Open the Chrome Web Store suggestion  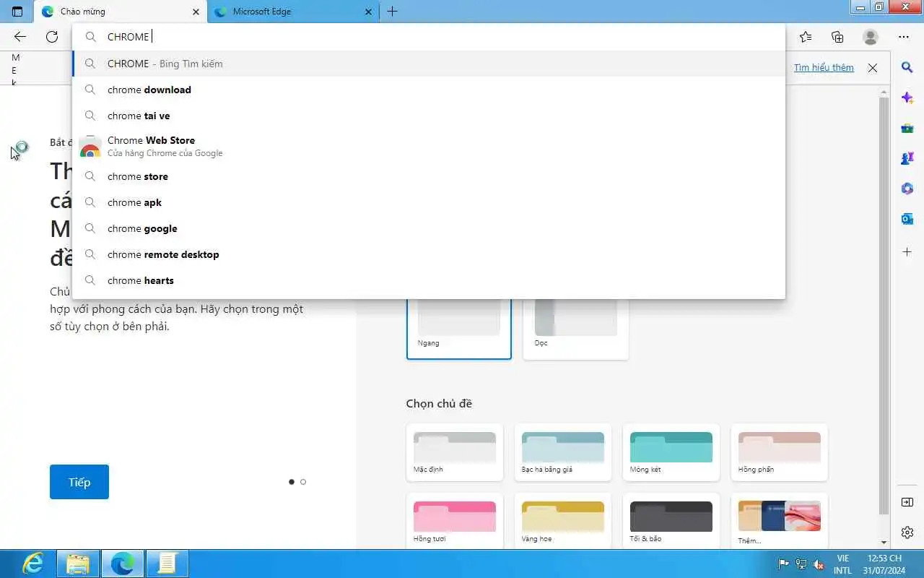pyautogui.click(x=429, y=146)
